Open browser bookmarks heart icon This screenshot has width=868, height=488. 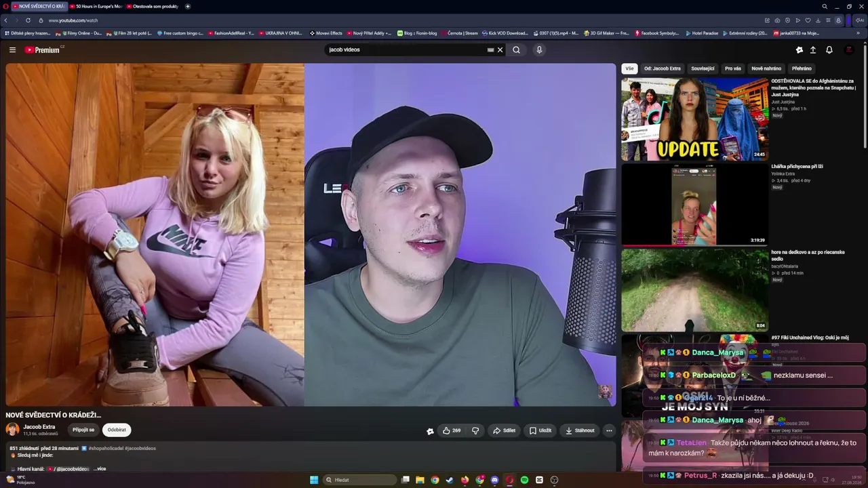[808, 20]
